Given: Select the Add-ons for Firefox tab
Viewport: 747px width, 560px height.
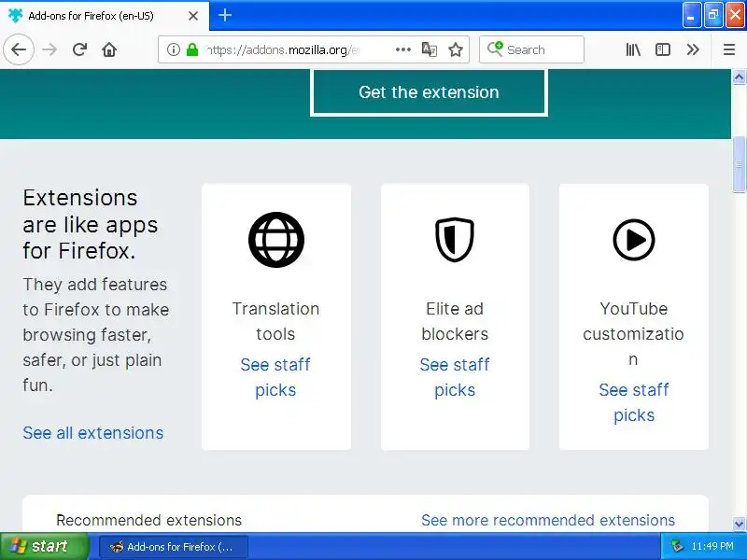Looking at the screenshot, I should tap(105, 16).
